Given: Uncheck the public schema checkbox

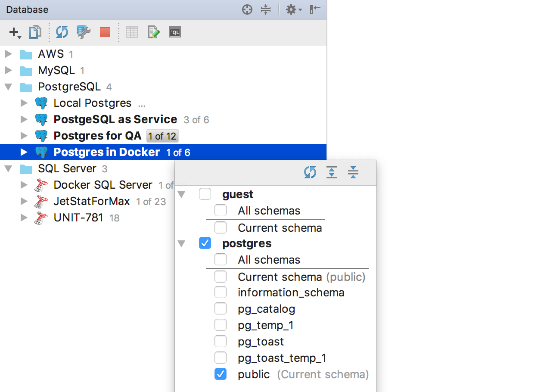Looking at the screenshot, I should (221, 374).
